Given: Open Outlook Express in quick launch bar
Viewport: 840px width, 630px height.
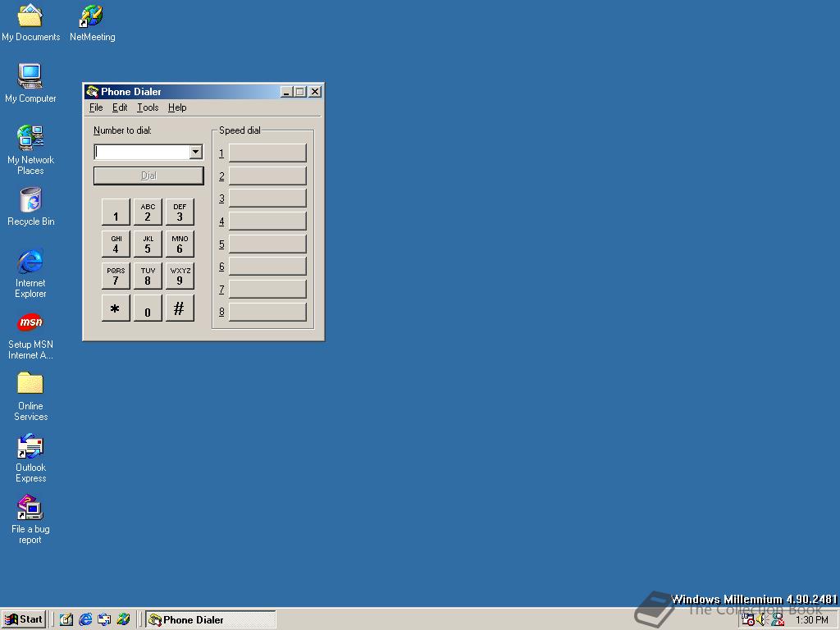Looking at the screenshot, I should point(104,620).
